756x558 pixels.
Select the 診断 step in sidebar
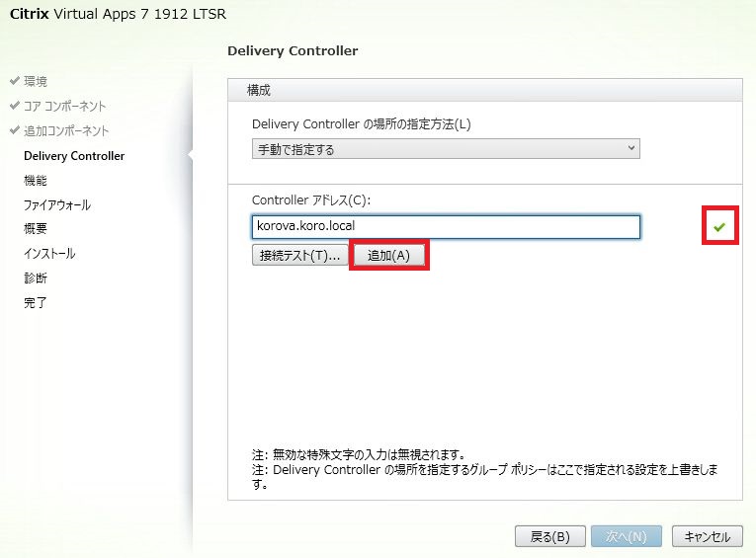click(x=36, y=279)
